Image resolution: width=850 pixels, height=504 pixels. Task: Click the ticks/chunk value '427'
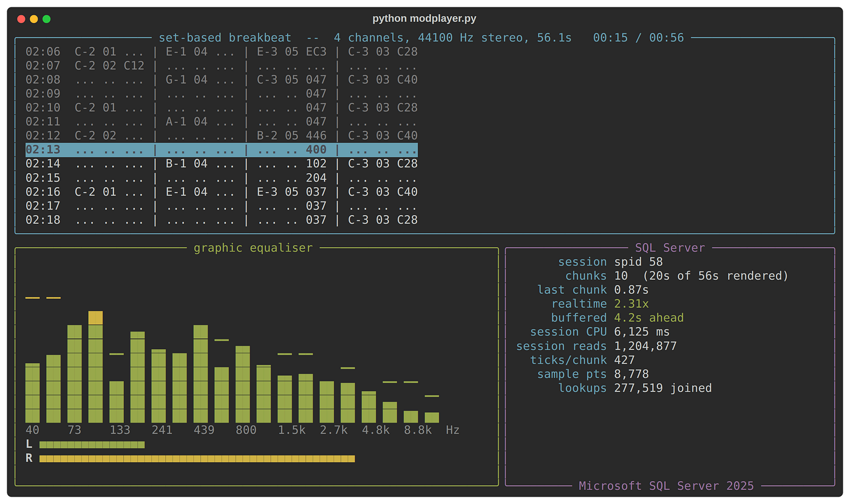coord(625,360)
